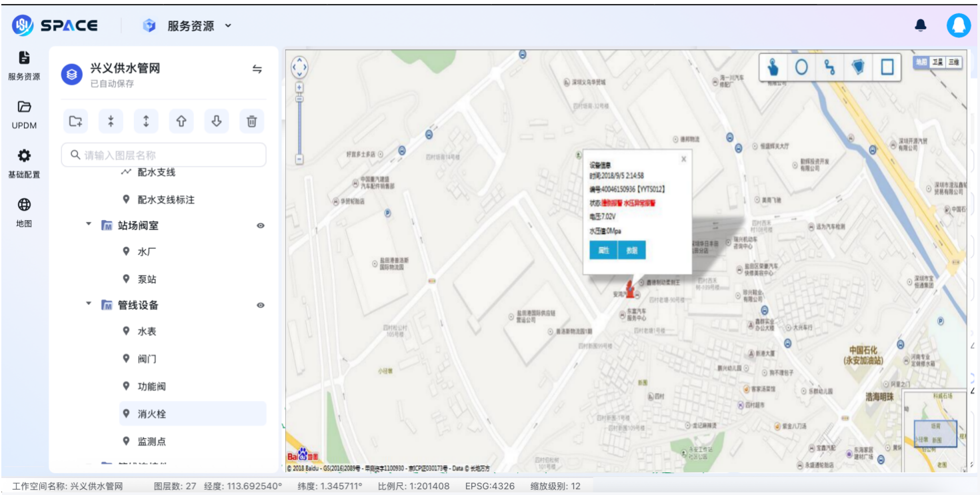Open UPDM in the left sidebar
Screen dimensions: 980x495
tap(24, 114)
